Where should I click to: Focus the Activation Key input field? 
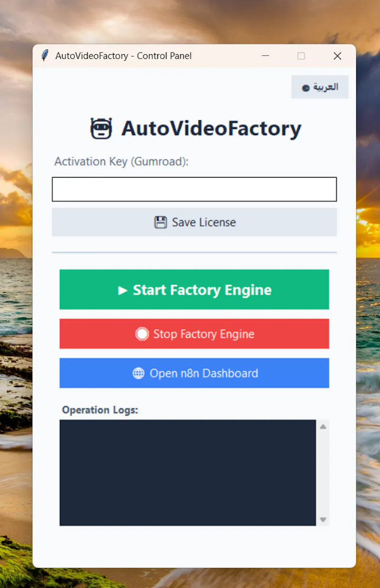coord(194,189)
